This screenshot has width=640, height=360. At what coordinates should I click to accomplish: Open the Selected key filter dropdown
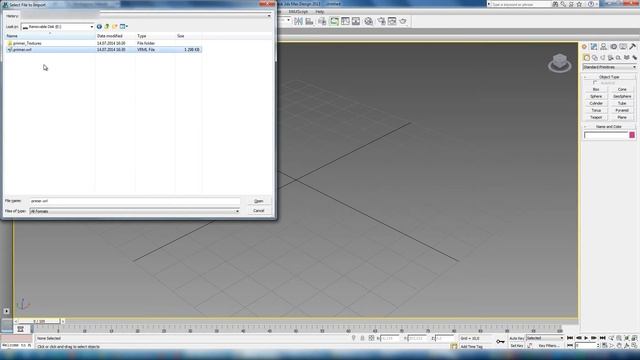[545, 338]
